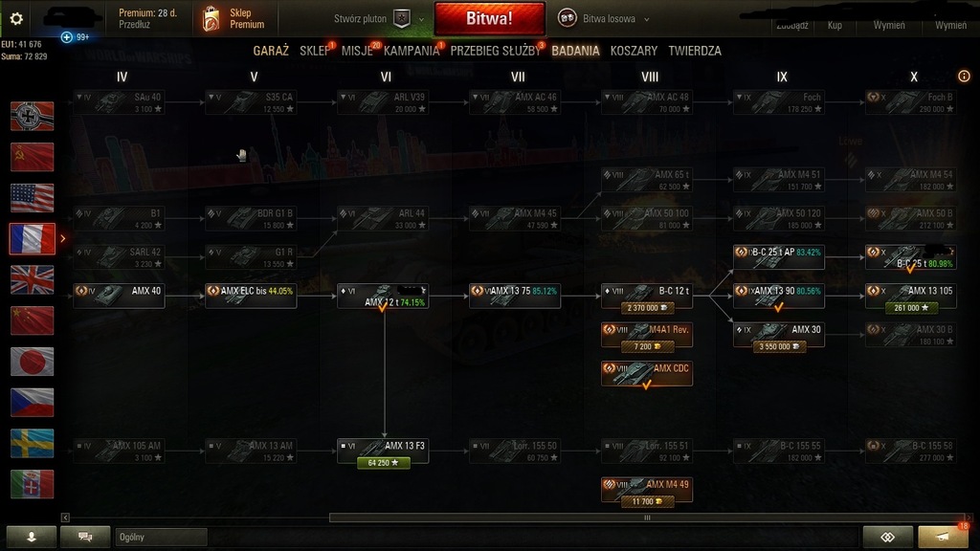Click the AMX 13 105 purchase price

911,308
